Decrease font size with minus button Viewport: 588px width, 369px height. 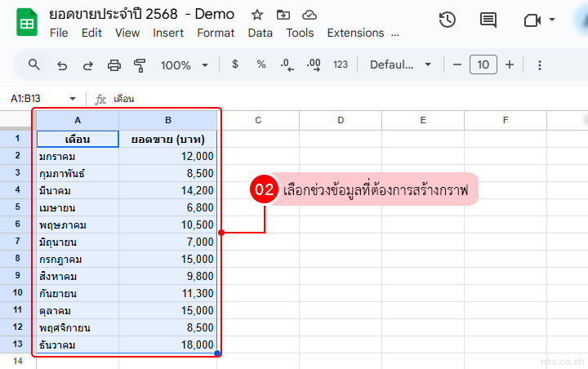457,64
